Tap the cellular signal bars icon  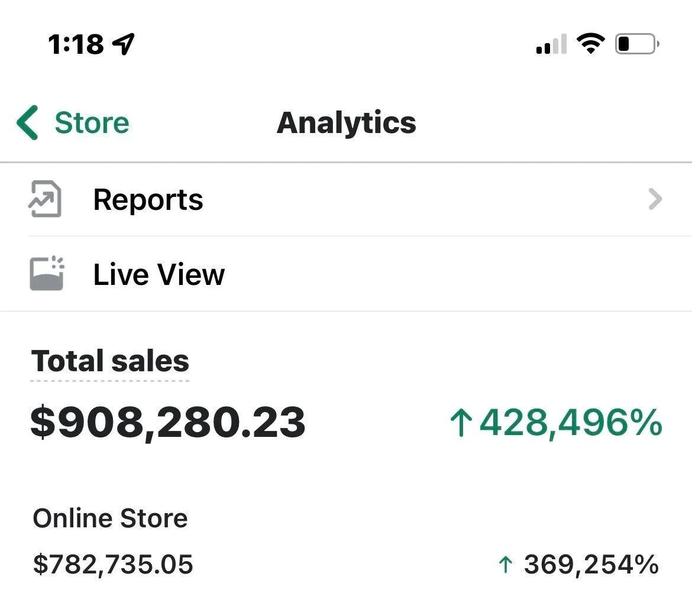pyautogui.click(x=551, y=44)
